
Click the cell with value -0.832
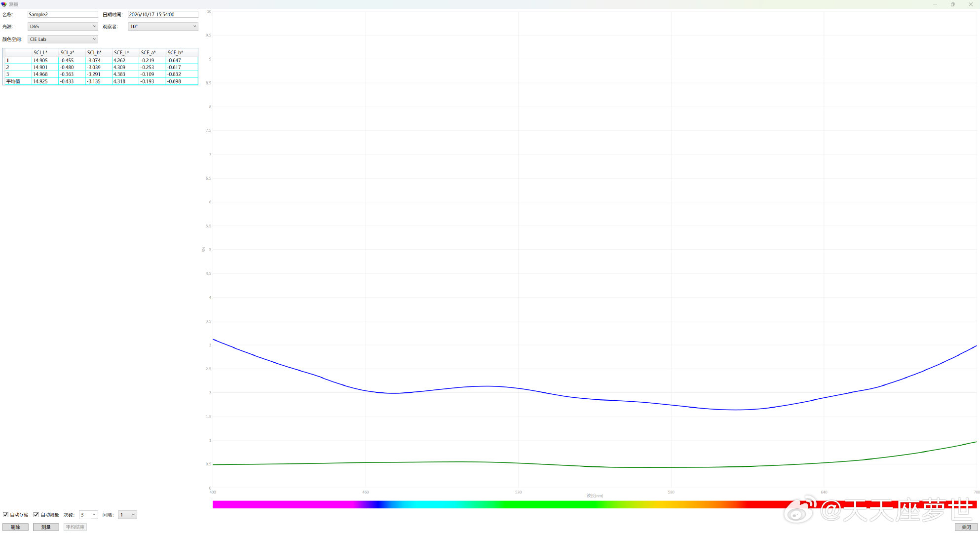coord(182,74)
